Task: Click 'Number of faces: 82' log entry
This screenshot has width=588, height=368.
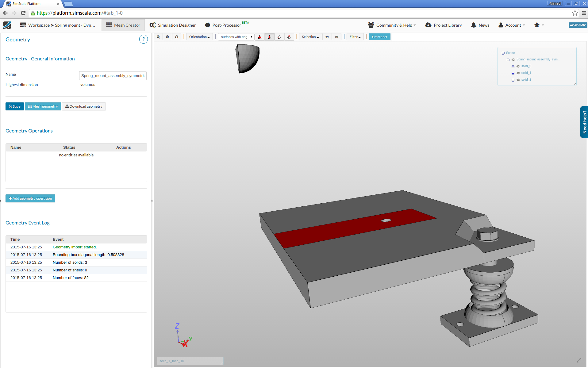Action: coord(71,278)
